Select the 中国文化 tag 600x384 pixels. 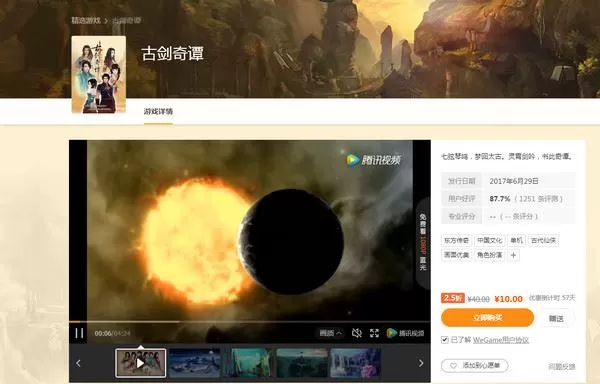tap(490, 241)
